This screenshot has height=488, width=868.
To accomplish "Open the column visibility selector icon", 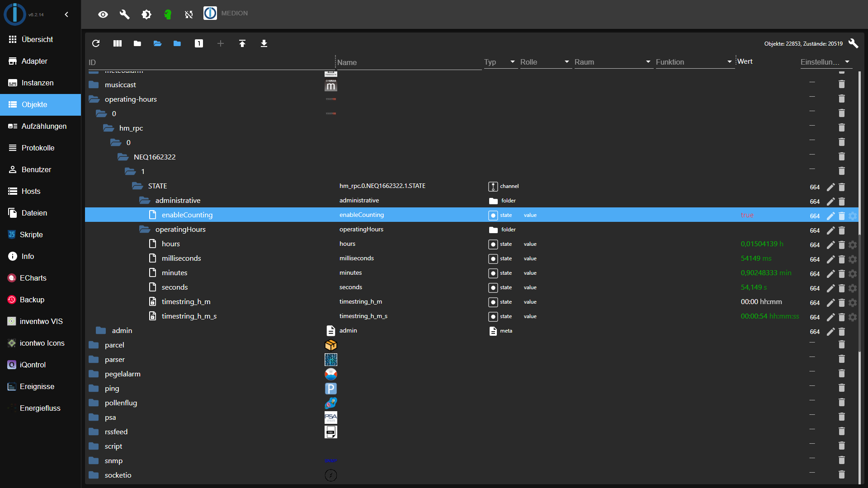I will [x=118, y=43].
